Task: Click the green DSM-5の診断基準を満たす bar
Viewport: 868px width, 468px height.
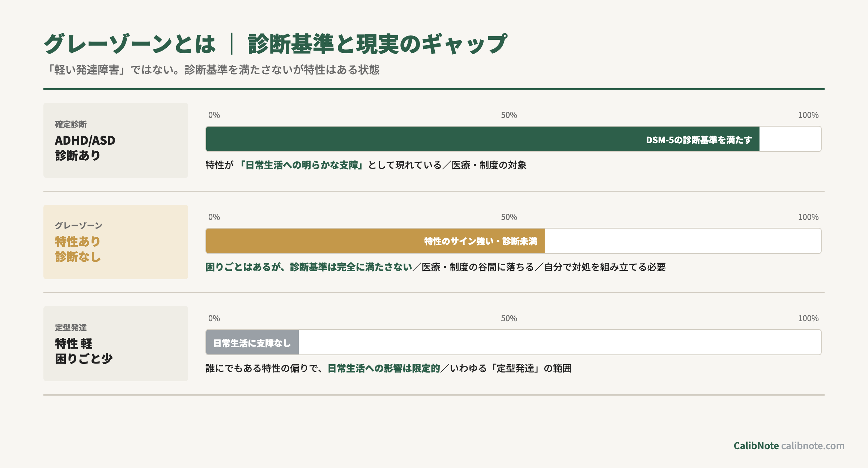Action: tap(482, 139)
